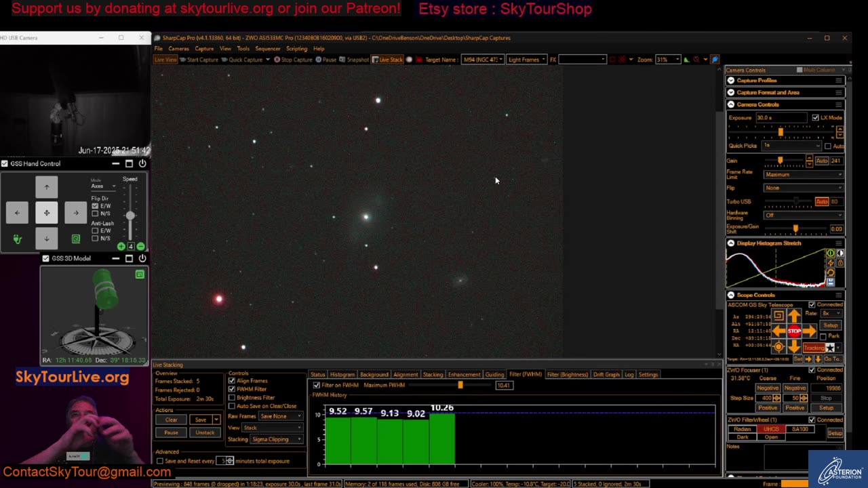Select the Radian filter in FilterWheel
The image size is (868, 488).
tap(743, 429)
